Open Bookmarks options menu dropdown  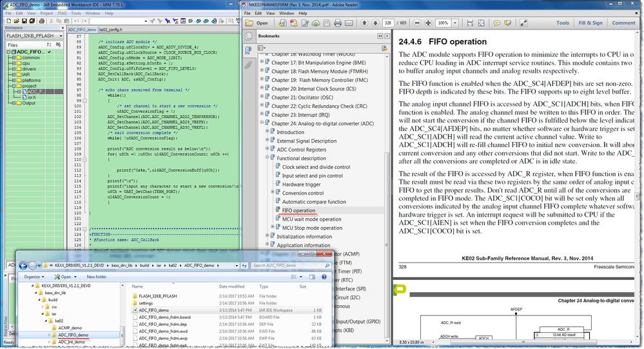tap(262, 48)
